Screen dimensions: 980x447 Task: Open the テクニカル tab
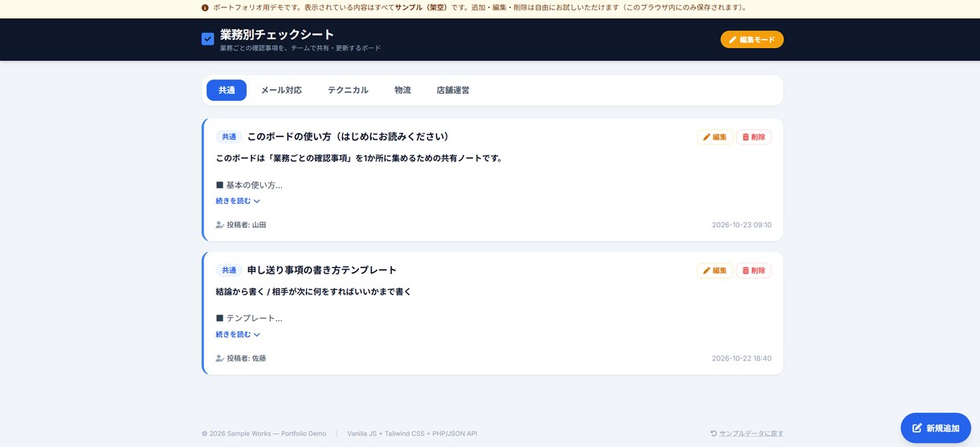pyautogui.click(x=348, y=90)
